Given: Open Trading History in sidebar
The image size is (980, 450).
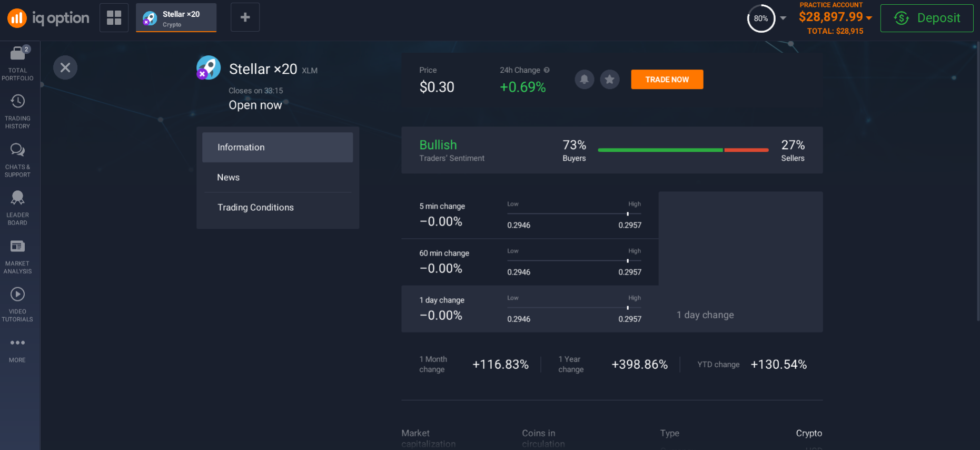Looking at the screenshot, I should pos(17,112).
